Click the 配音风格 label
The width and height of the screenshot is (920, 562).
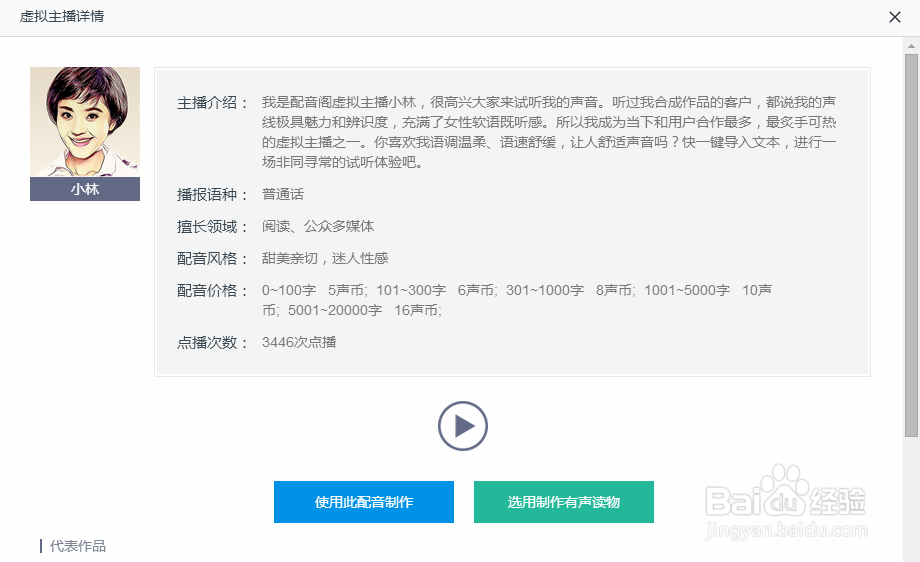[212, 259]
